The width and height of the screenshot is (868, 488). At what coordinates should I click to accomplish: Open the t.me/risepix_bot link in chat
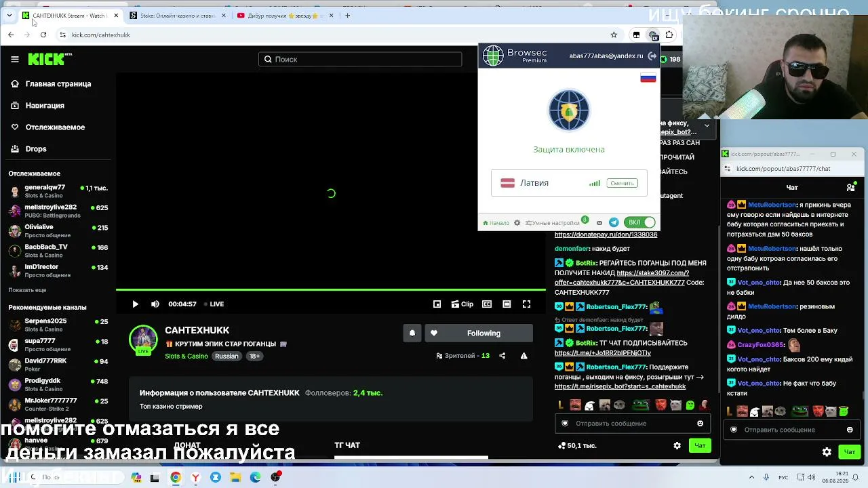tap(620, 386)
